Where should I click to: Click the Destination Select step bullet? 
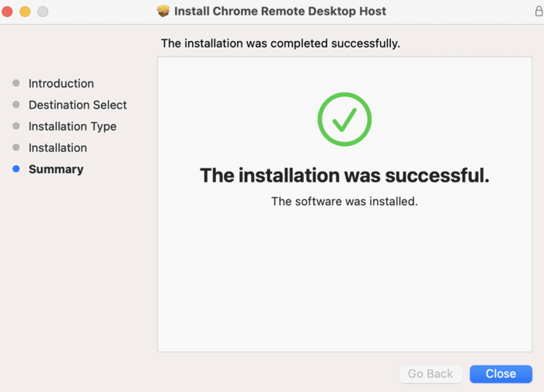[16, 105]
